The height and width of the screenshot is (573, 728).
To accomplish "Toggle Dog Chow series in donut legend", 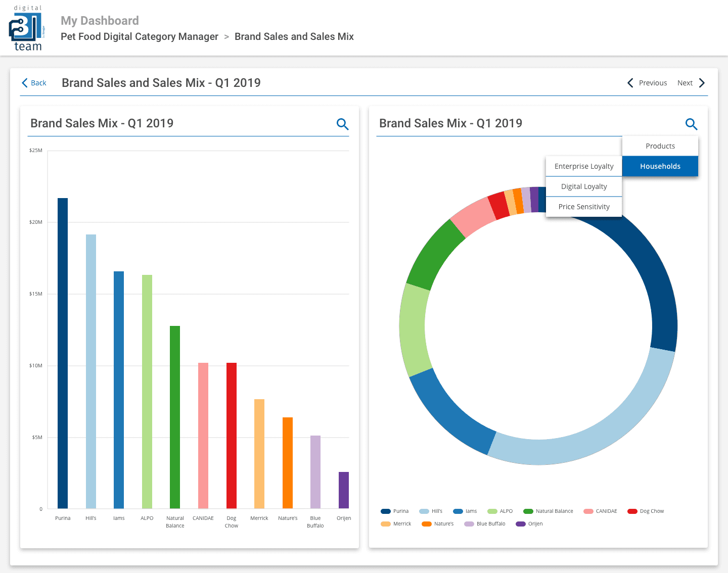I will pos(646,511).
